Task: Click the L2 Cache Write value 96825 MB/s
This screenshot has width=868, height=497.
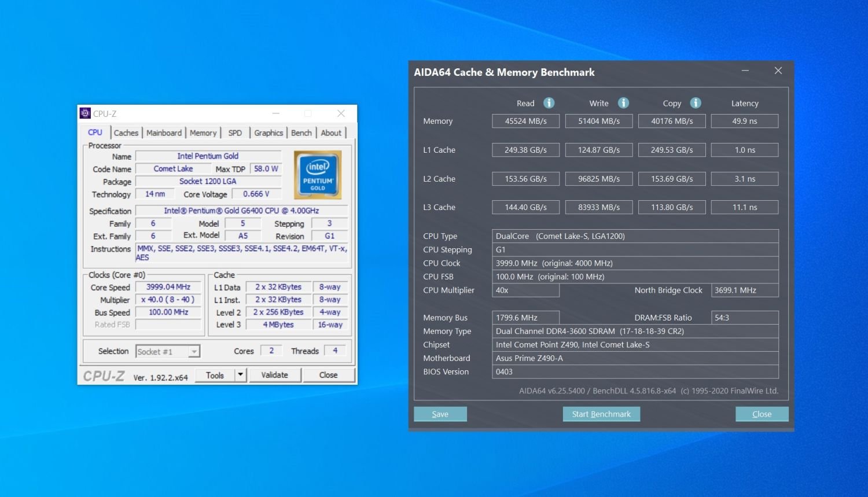Action: point(599,179)
